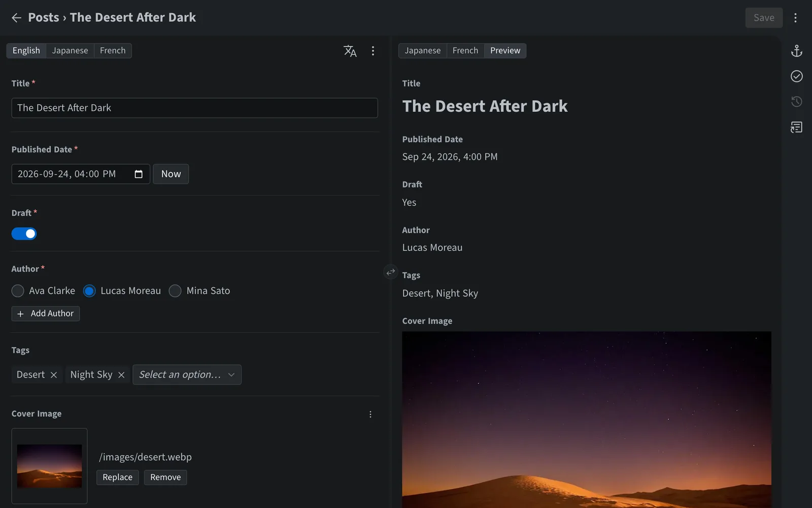812x508 pixels.
Task: Open Japanese tab in right pane
Action: [423, 51]
